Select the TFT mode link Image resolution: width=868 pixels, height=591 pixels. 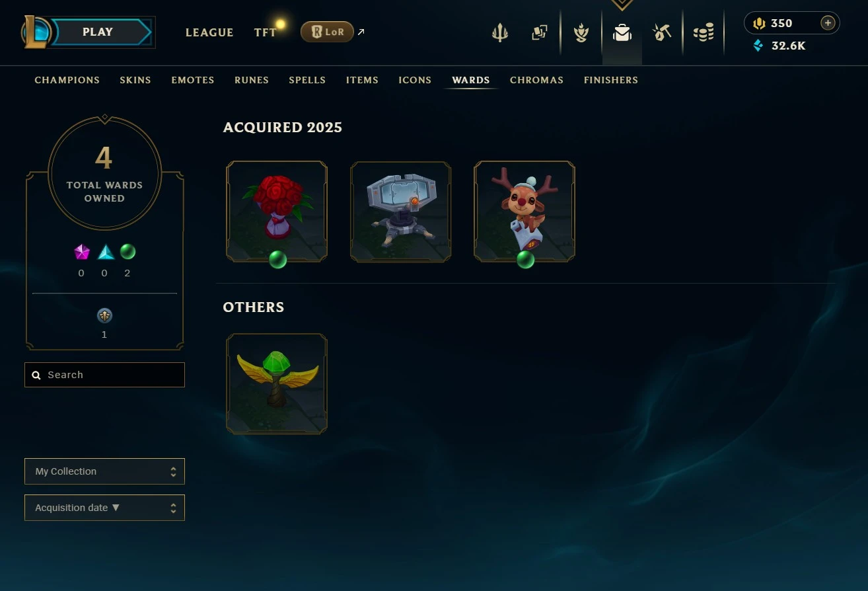[x=265, y=32]
